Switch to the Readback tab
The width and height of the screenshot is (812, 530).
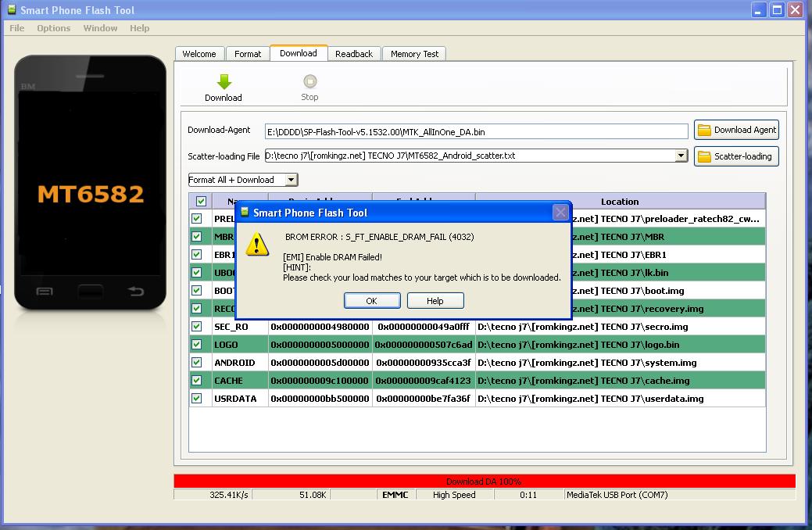click(x=354, y=54)
